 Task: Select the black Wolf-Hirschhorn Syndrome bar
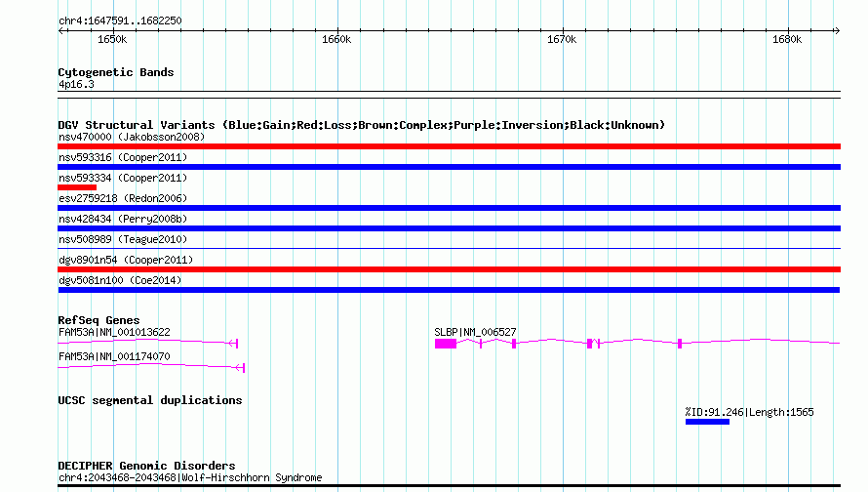(x=449, y=486)
